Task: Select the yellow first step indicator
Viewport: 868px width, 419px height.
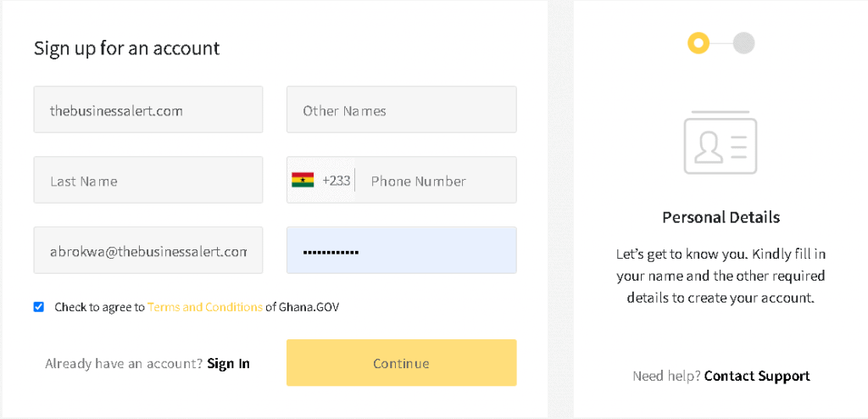Action: pyautogui.click(x=698, y=43)
